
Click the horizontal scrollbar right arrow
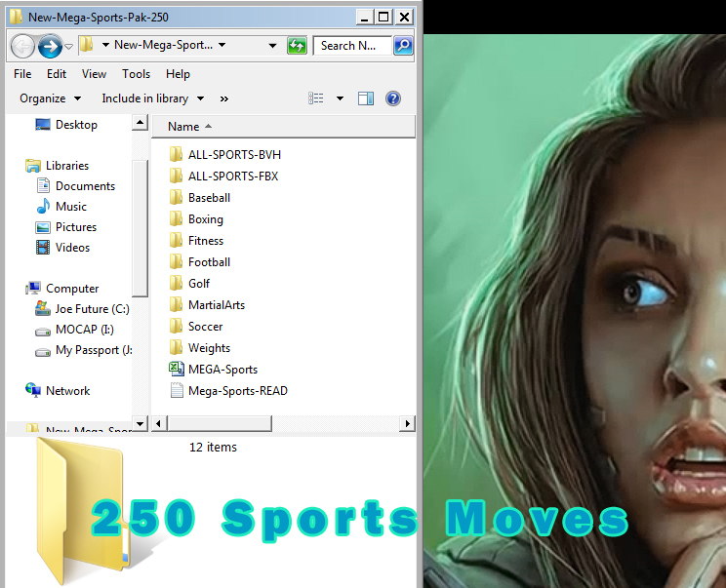tap(407, 423)
